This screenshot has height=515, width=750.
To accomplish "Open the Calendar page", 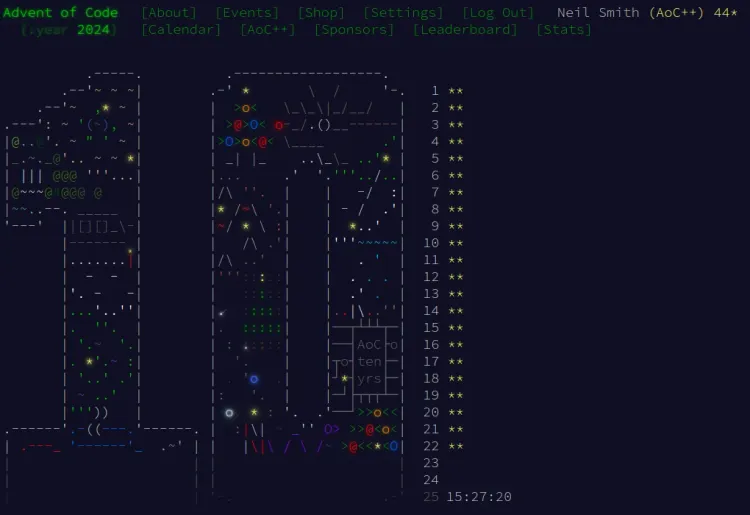I will click(x=181, y=30).
